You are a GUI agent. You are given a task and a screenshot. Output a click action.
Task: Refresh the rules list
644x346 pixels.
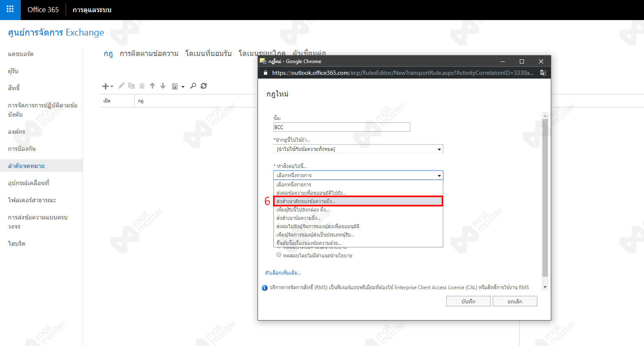[x=204, y=86]
